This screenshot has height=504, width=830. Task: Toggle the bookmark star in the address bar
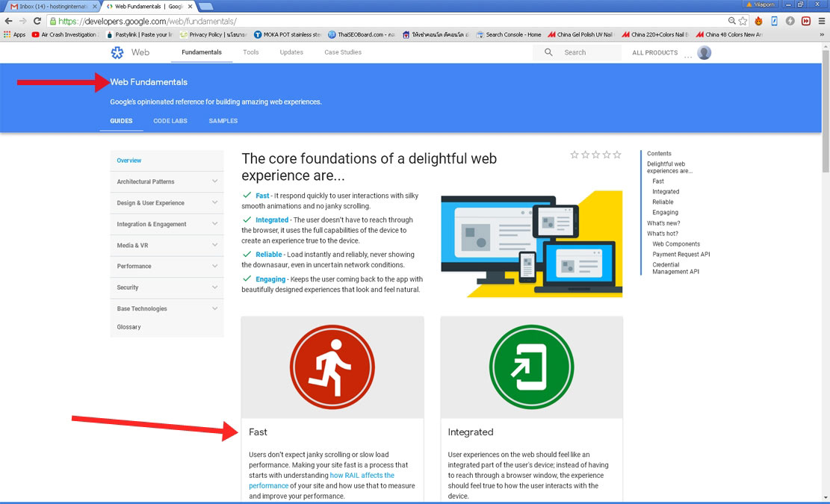pyautogui.click(x=743, y=21)
